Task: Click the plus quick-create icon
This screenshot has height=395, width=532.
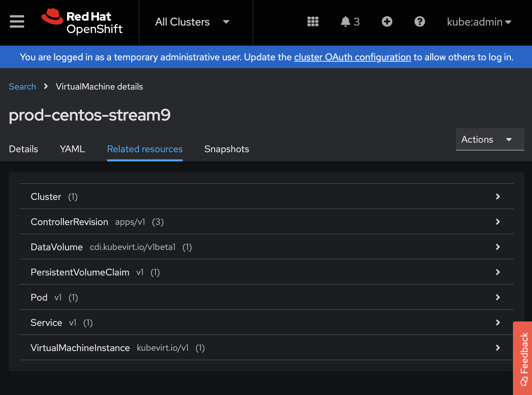Action: tap(387, 21)
